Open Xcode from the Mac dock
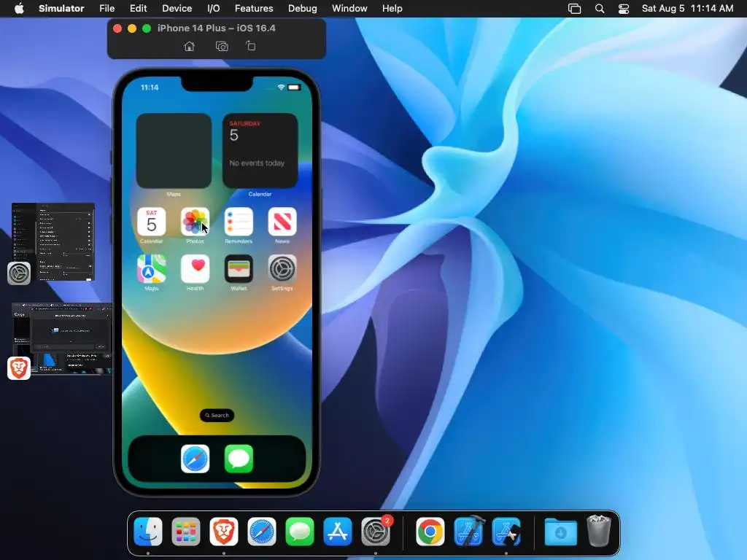The width and height of the screenshot is (747, 560). coord(469,532)
